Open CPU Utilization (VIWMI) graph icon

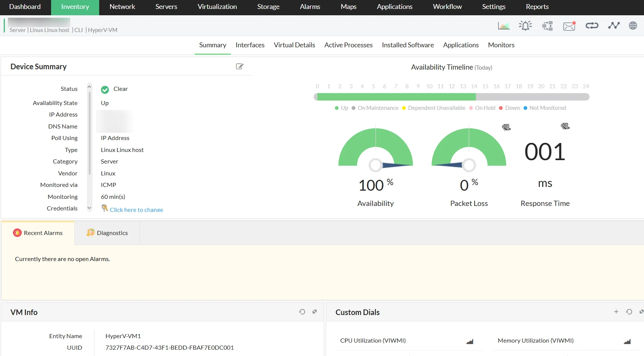click(470, 341)
